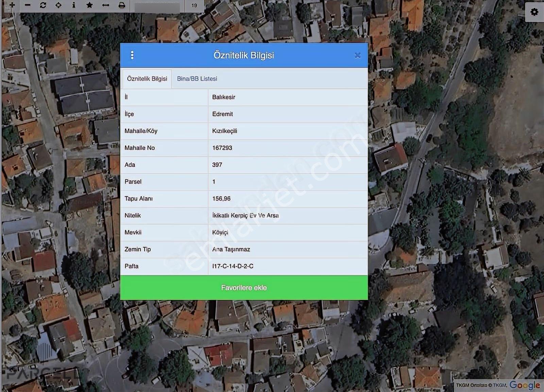Click the Köyiçi value cell
This screenshot has height=392, width=544.
tap(288, 232)
